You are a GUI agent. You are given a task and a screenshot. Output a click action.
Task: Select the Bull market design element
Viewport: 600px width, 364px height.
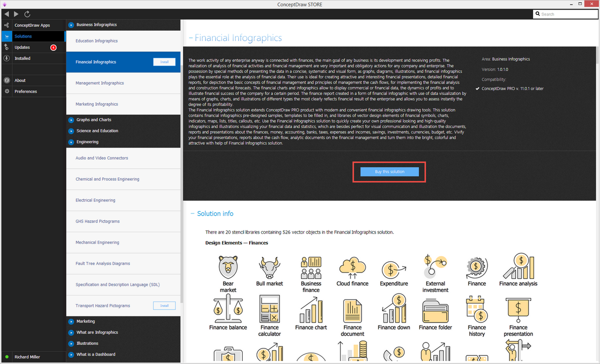(x=269, y=270)
